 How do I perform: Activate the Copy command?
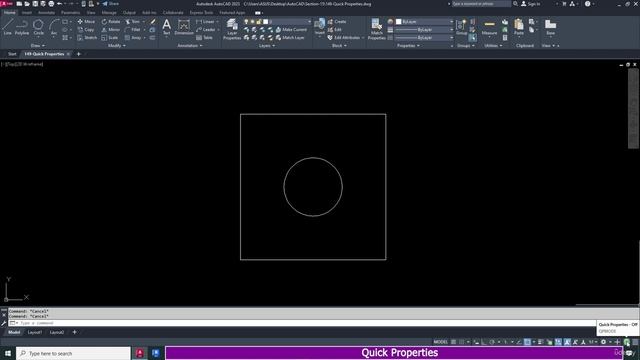click(86, 29)
